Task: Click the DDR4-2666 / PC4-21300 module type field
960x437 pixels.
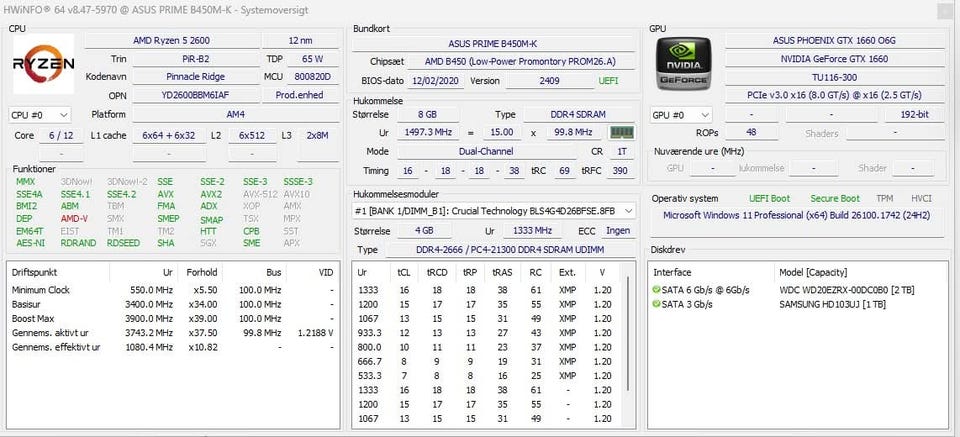Action: [509, 250]
